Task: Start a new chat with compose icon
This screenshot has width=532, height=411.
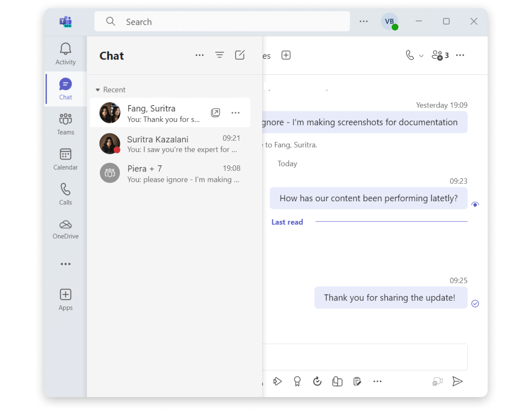Action: click(x=240, y=55)
